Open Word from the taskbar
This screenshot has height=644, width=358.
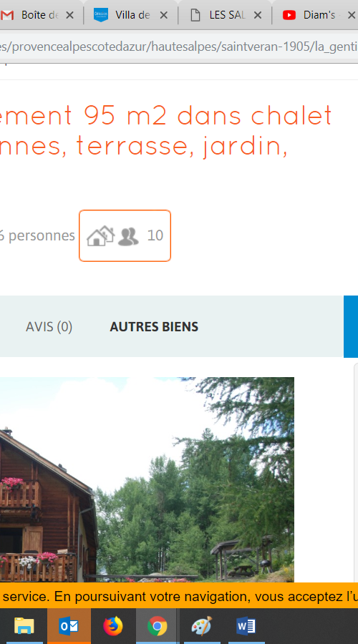point(246,626)
